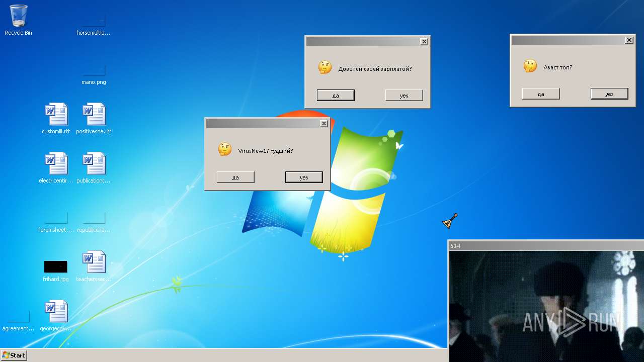Image resolution: width=644 pixels, height=362 pixels.
Task: Select the customiii.rtf Word document icon
Action: [x=56, y=119]
